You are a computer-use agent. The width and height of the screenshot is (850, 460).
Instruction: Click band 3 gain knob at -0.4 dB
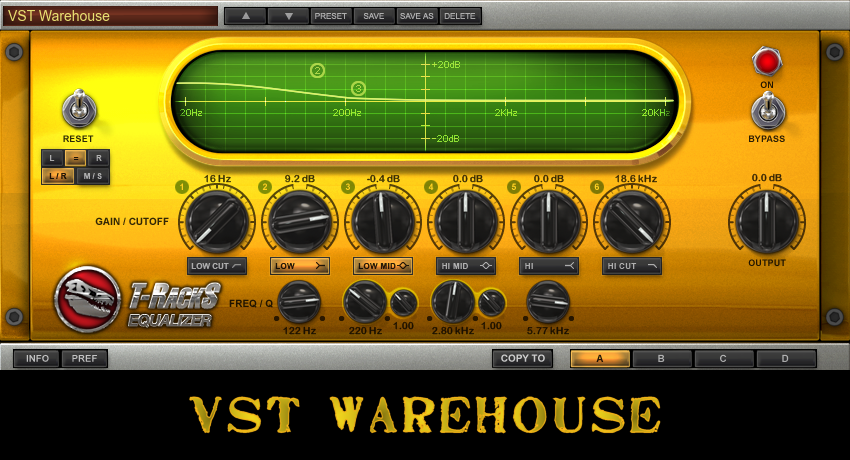point(383,221)
